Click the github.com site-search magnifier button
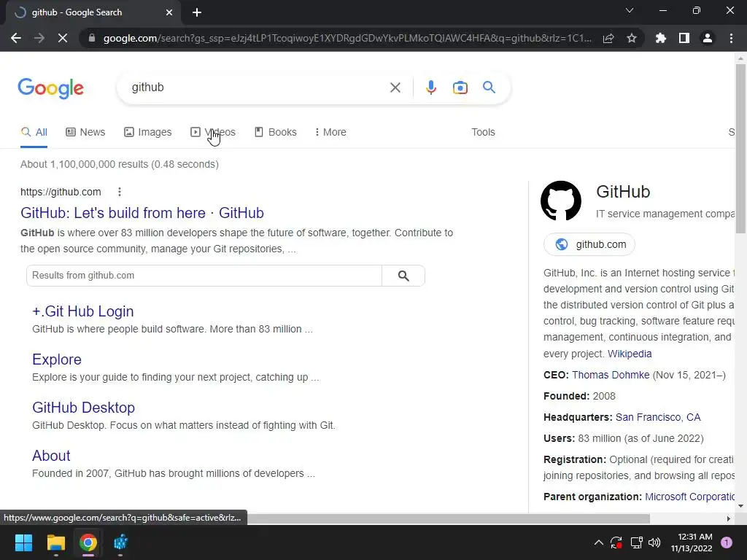Screen dimensions: 747x560 (x=403, y=276)
